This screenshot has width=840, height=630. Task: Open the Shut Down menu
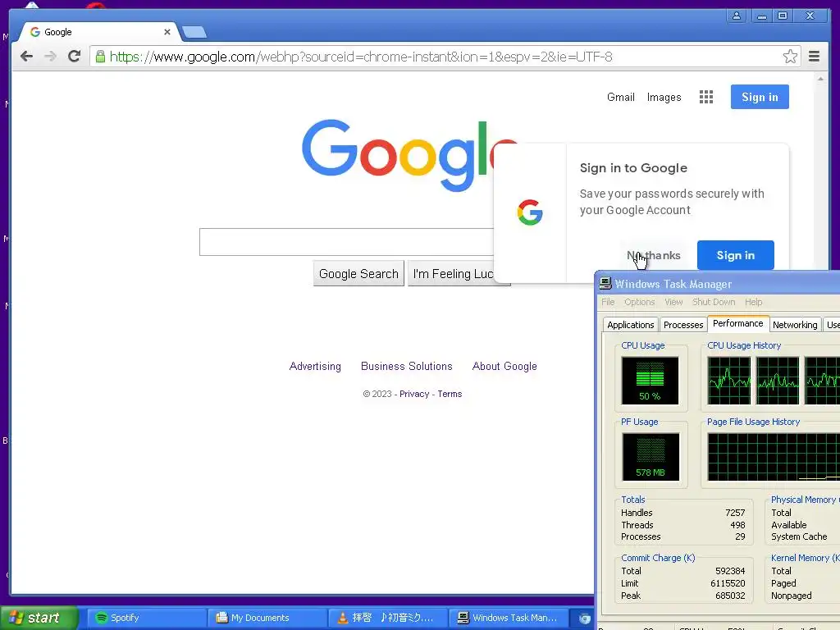click(x=714, y=302)
